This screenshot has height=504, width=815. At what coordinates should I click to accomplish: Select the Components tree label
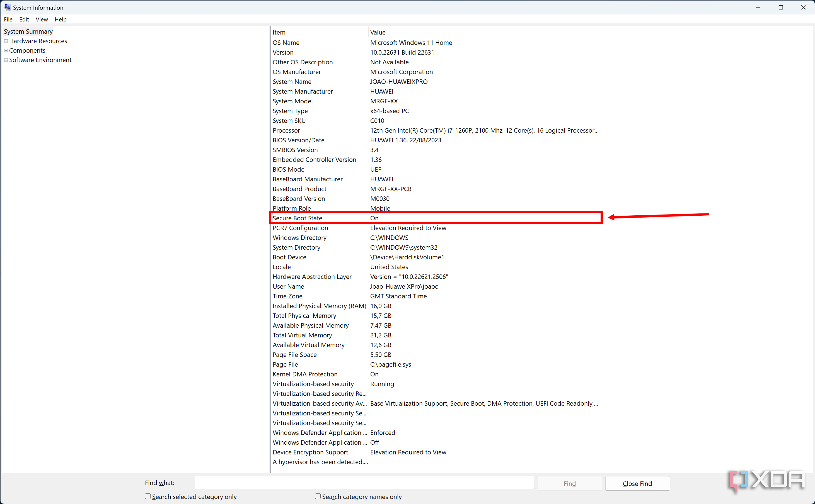tap(27, 50)
